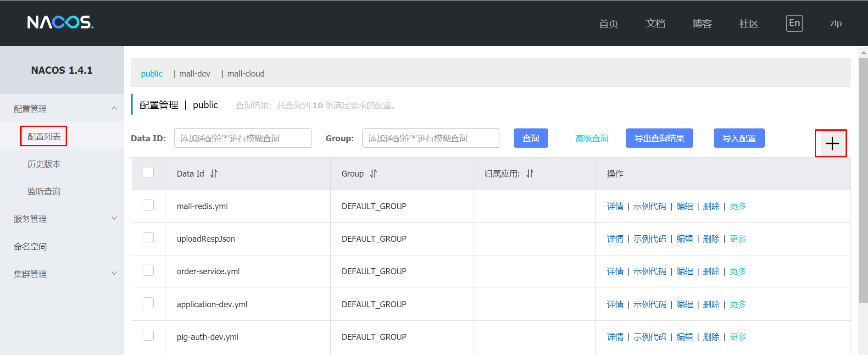This screenshot has height=355, width=868.
Task: Open 监听查询 in sidebar
Action: pyautogui.click(x=44, y=191)
